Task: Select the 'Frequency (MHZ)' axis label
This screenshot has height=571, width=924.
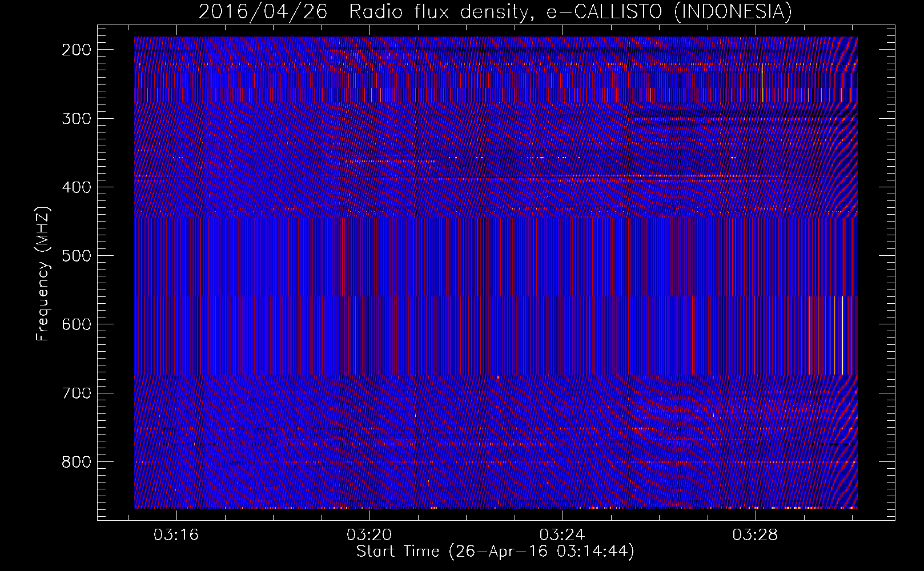Action: point(43,274)
